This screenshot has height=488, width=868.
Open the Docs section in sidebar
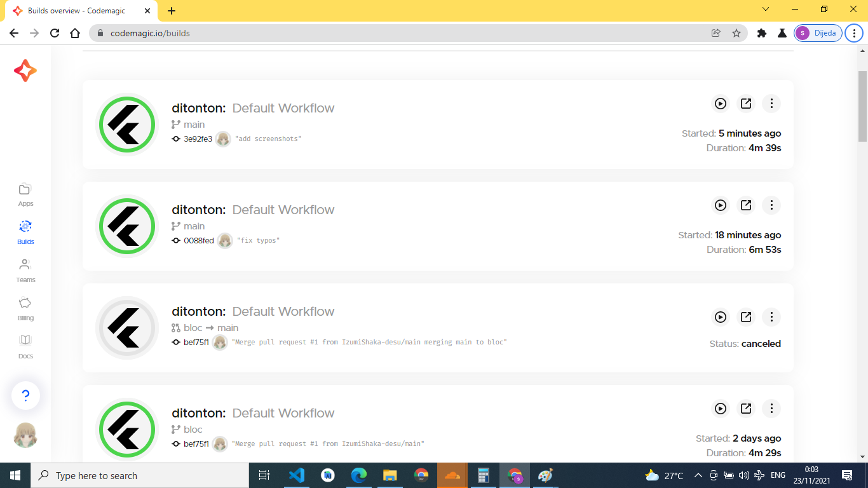tap(25, 347)
